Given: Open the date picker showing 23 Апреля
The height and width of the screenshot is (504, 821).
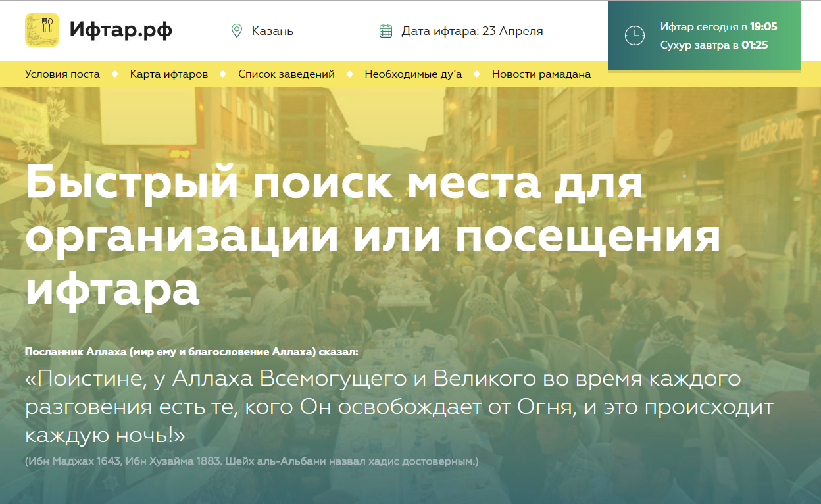Looking at the screenshot, I should coord(472,31).
